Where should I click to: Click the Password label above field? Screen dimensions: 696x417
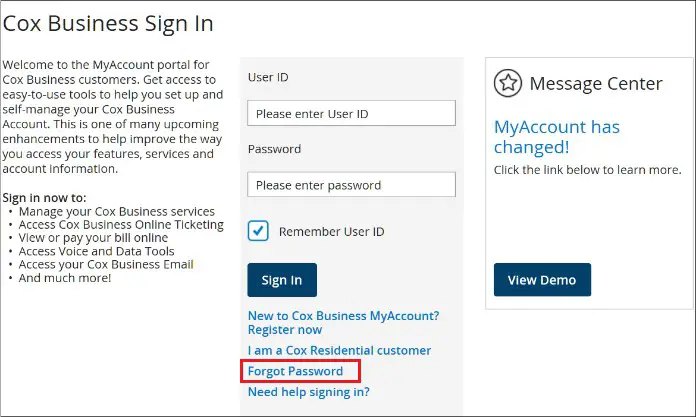(x=274, y=149)
